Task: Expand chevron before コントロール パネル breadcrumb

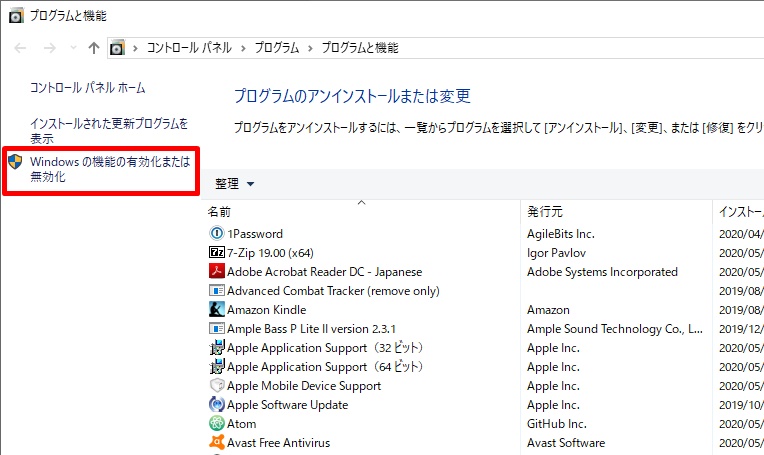Action: click(135, 48)
